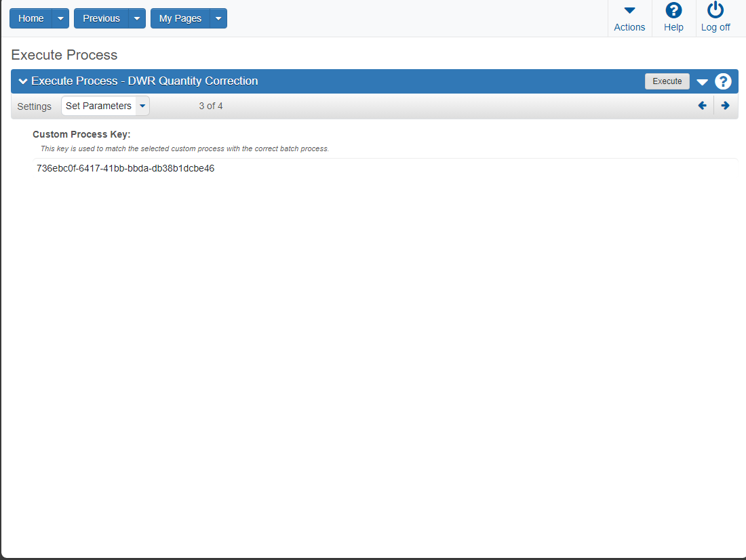Open help for Execute Process component
Viewport: 746px width, 560px height.
pos(723,81)
